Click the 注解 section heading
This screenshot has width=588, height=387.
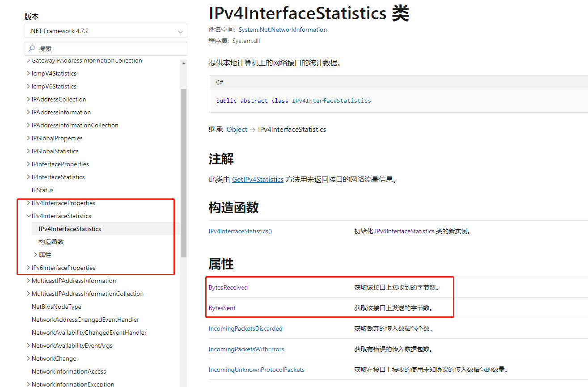(x=221, y=159)
